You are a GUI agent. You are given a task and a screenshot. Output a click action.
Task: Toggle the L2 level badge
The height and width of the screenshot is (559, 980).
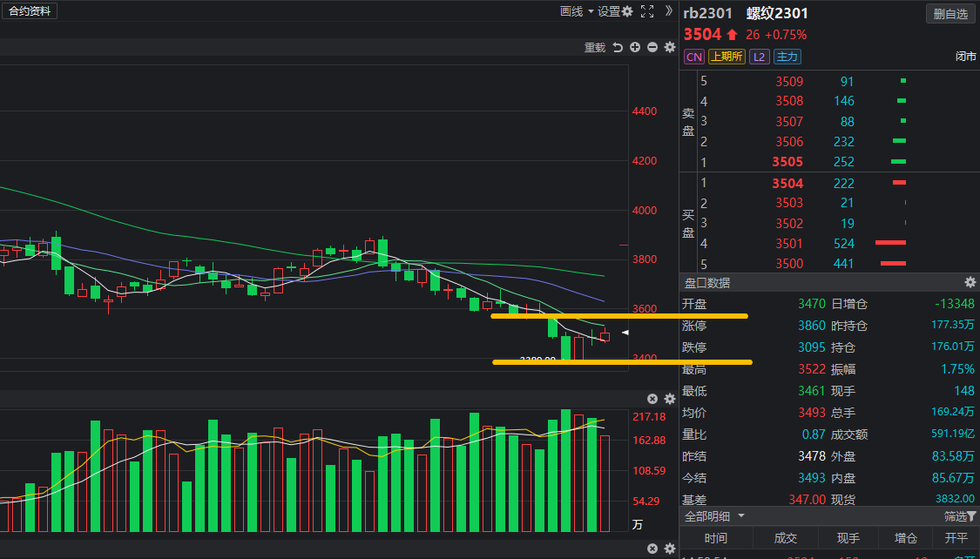(x=759, y=57)
